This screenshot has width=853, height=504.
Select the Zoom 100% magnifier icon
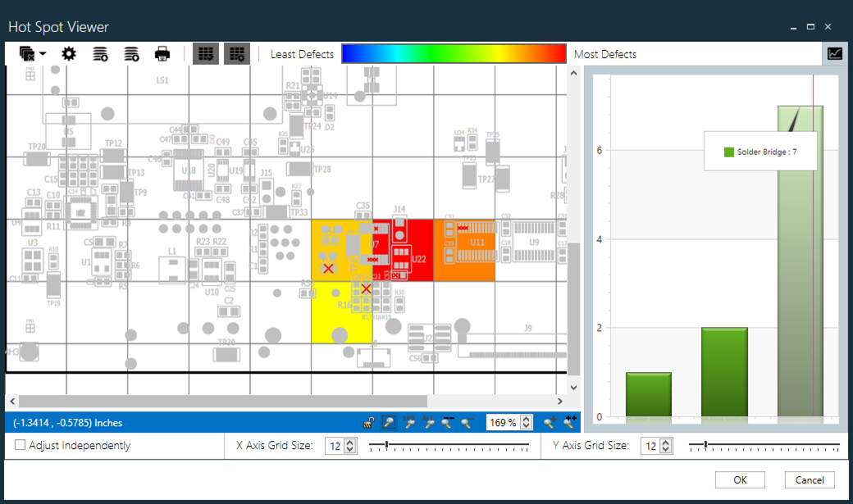(408, 423)
